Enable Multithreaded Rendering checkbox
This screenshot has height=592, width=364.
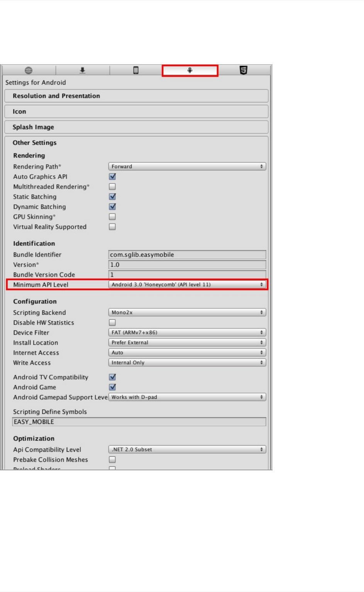click(x=112, y=187)
